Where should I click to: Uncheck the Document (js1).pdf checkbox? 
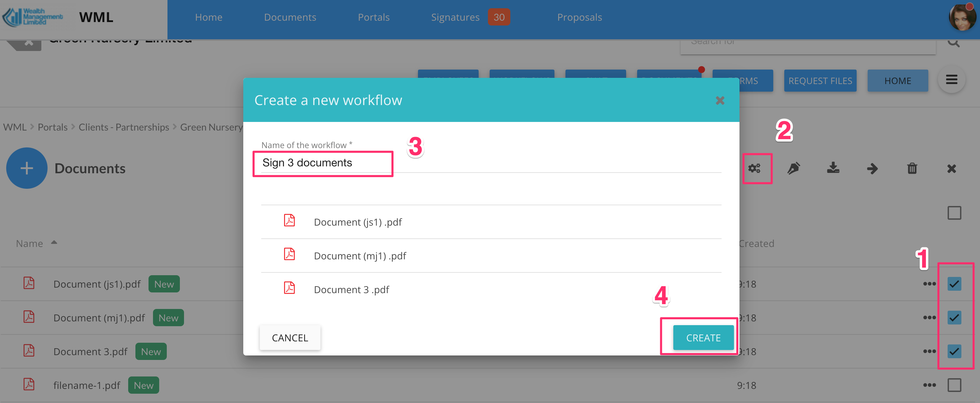click(x=954, y=284)
